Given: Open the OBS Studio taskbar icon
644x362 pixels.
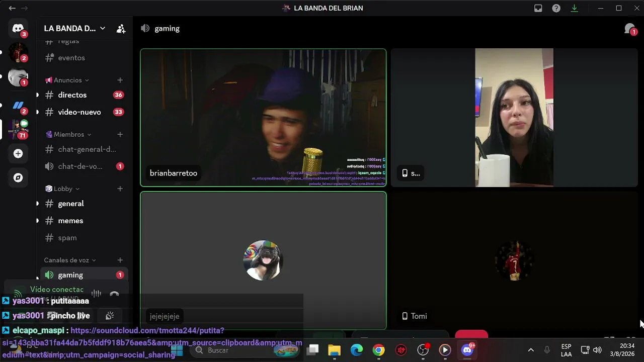Looking at the screenshot, I should click(423, 350).
